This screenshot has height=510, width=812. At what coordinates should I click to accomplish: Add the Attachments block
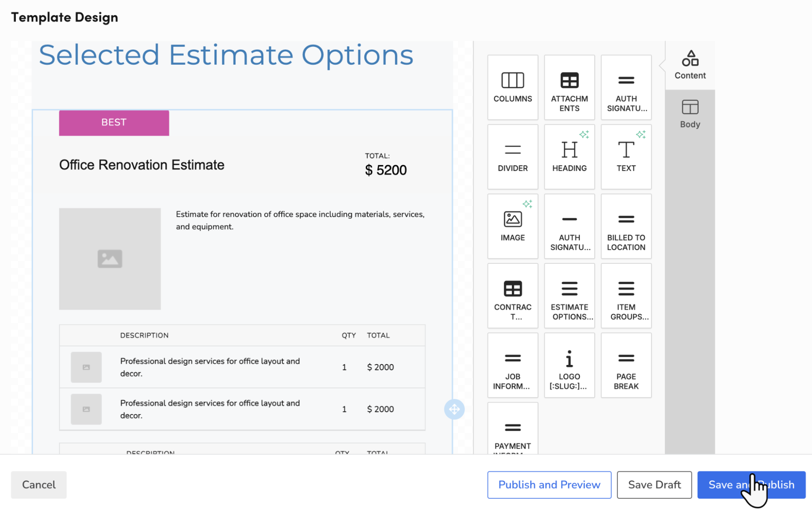(x=569, y=87)
